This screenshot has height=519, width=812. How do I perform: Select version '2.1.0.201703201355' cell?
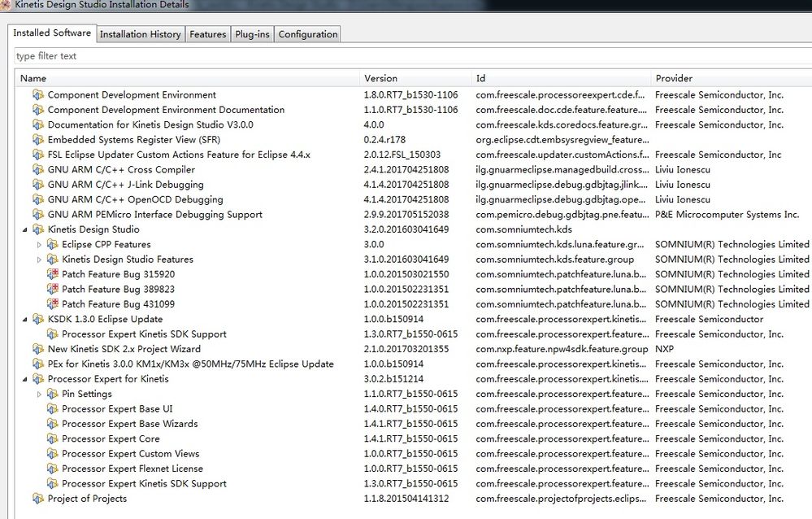pos(406,349)
